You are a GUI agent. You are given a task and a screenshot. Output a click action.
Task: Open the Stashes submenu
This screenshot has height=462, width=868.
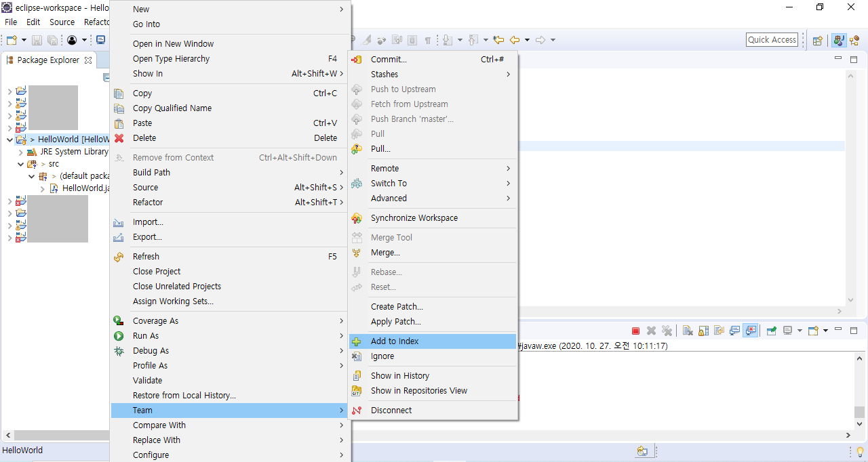tap(433, 75)
